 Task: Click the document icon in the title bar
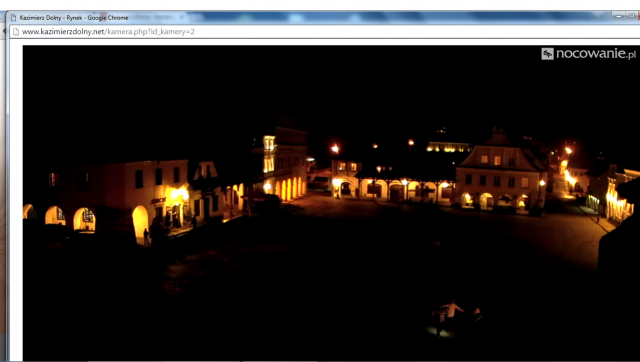pos(13,18)
